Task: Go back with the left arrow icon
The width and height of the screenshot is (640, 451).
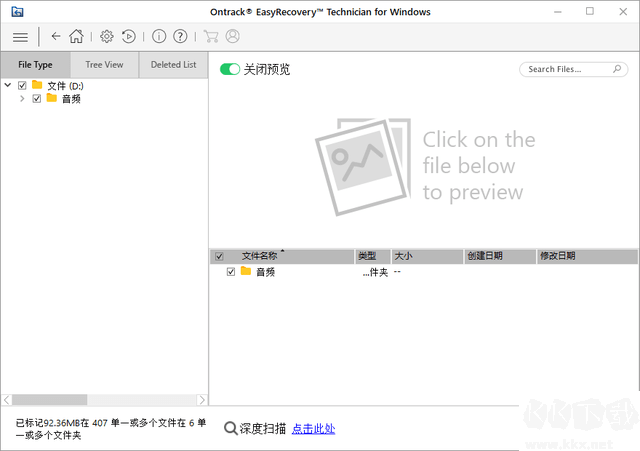Action: [56, 36]
